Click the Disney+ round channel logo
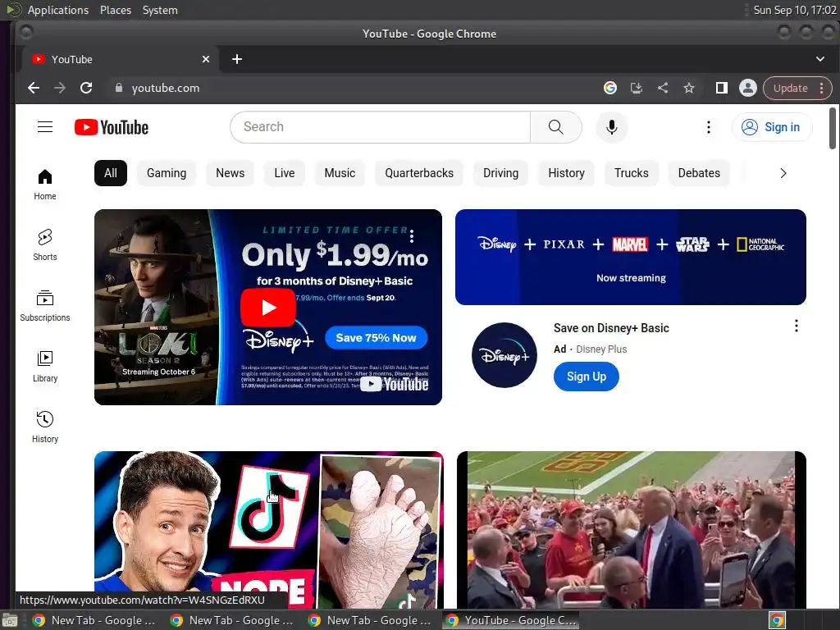 pyautogui.click(x=504, y=354)
